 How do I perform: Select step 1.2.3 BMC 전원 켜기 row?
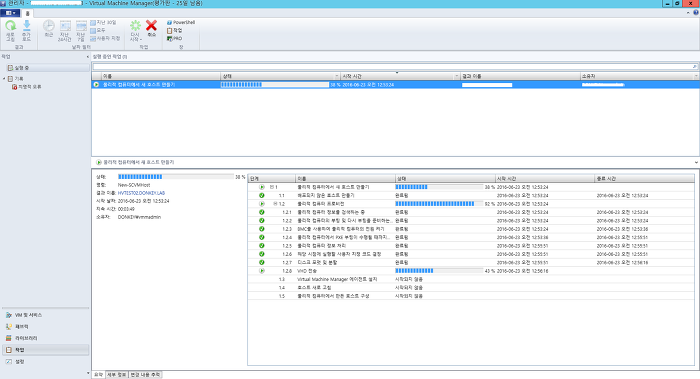(x=471, y=229)
